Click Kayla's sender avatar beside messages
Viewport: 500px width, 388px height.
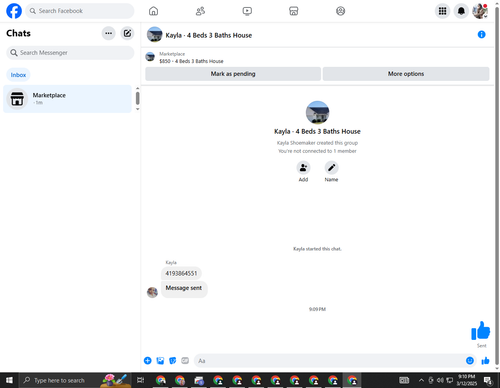coord(152,292)
